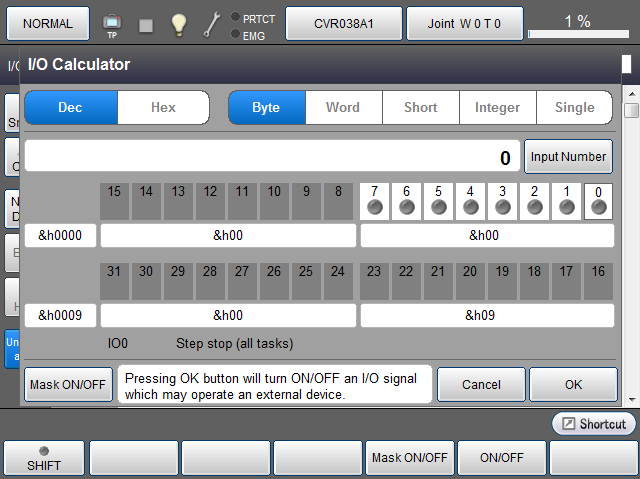Switch to Hex number format
This screenshot has width=640, height=479.
click(163, 108)
